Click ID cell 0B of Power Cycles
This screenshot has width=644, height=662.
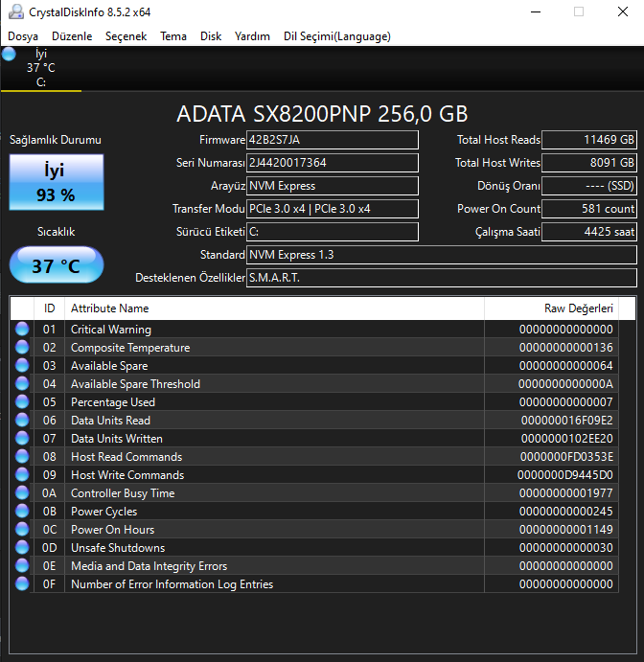point(50,512)
